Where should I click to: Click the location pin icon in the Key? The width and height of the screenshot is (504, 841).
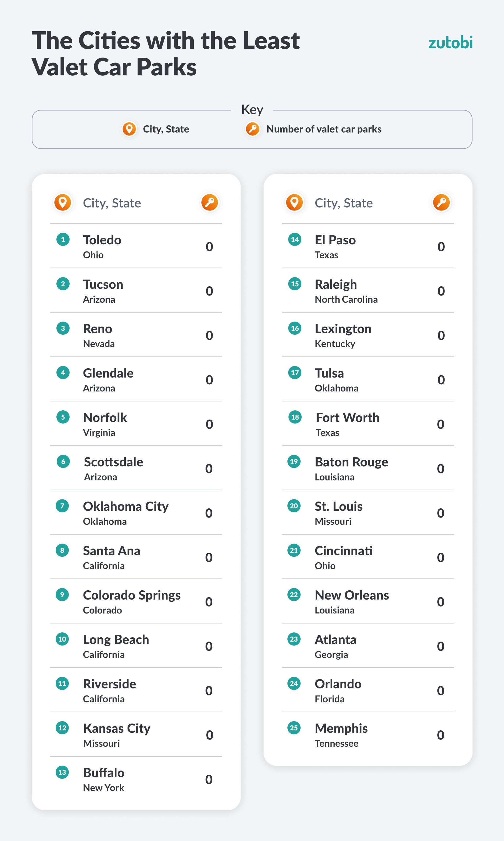click(x=129, y=129)
